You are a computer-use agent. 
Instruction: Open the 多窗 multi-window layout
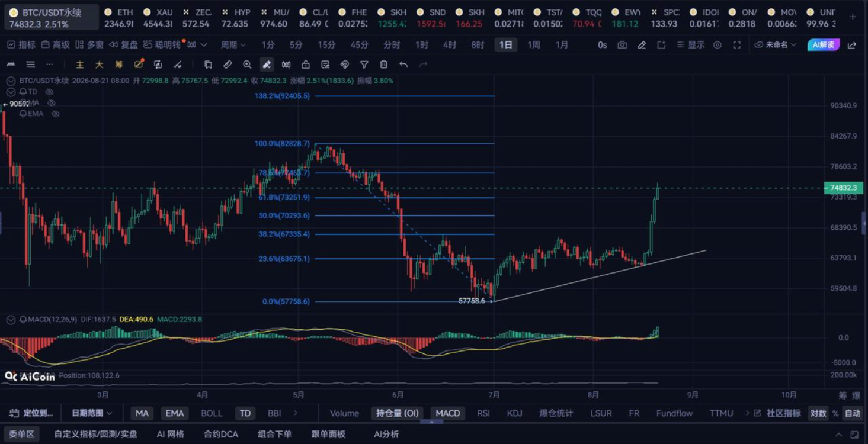point(89,45)
